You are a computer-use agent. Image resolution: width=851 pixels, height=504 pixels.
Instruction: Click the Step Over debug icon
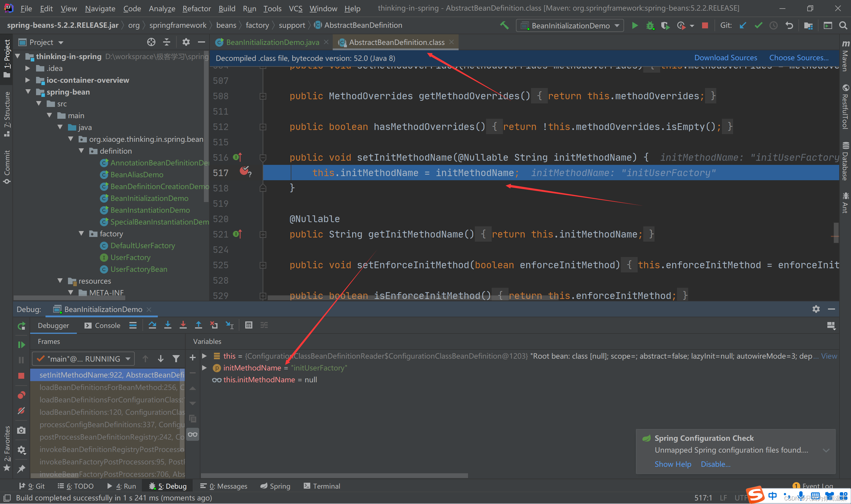(x=151, y=326)
